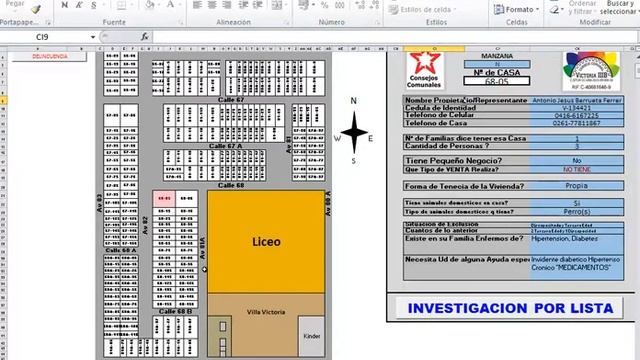
Task: Open Fuente group dialog launcher
Action: tap(181, 22)
